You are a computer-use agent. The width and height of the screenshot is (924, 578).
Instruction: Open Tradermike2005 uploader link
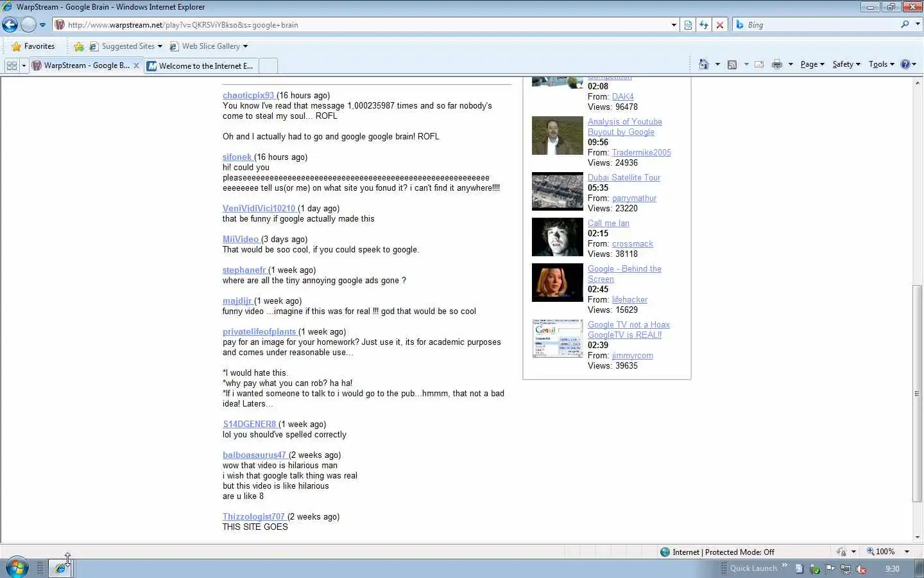[641, 152]
